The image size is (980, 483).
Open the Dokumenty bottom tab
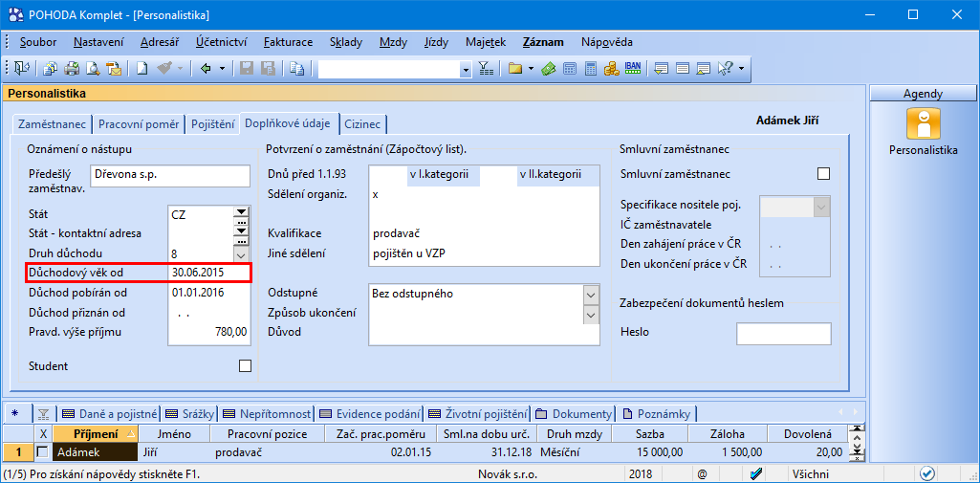click(573, 413)
